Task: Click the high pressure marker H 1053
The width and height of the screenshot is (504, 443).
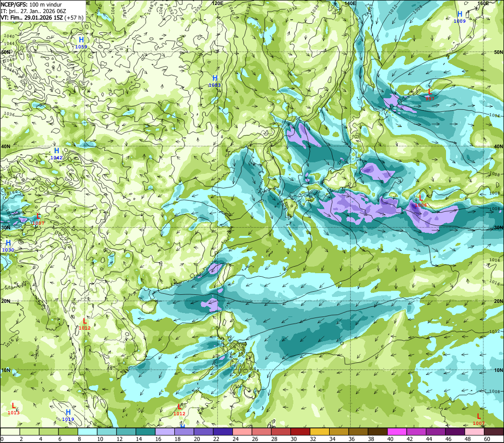Action: pos(215,81)
